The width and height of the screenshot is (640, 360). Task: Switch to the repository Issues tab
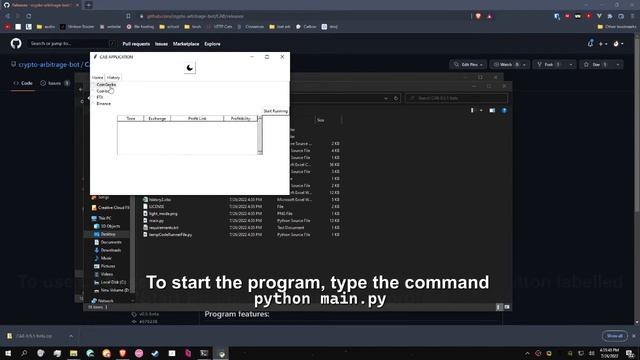click(55, 83)
